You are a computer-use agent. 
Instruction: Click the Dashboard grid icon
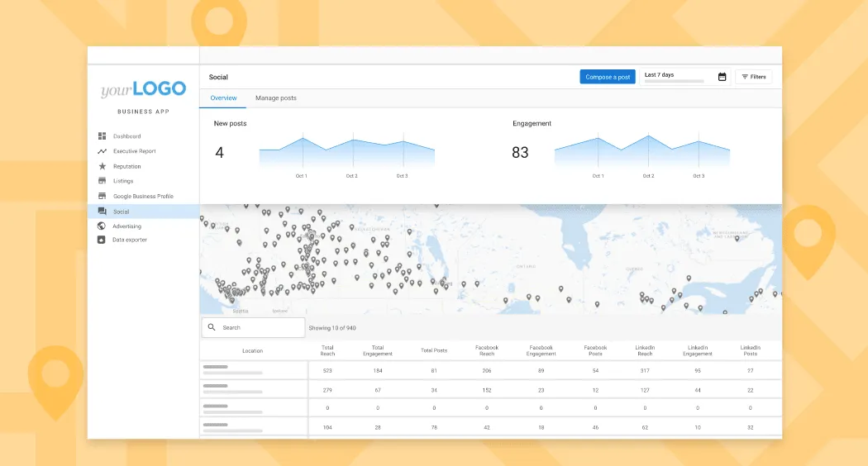click(x=102, y=136)
